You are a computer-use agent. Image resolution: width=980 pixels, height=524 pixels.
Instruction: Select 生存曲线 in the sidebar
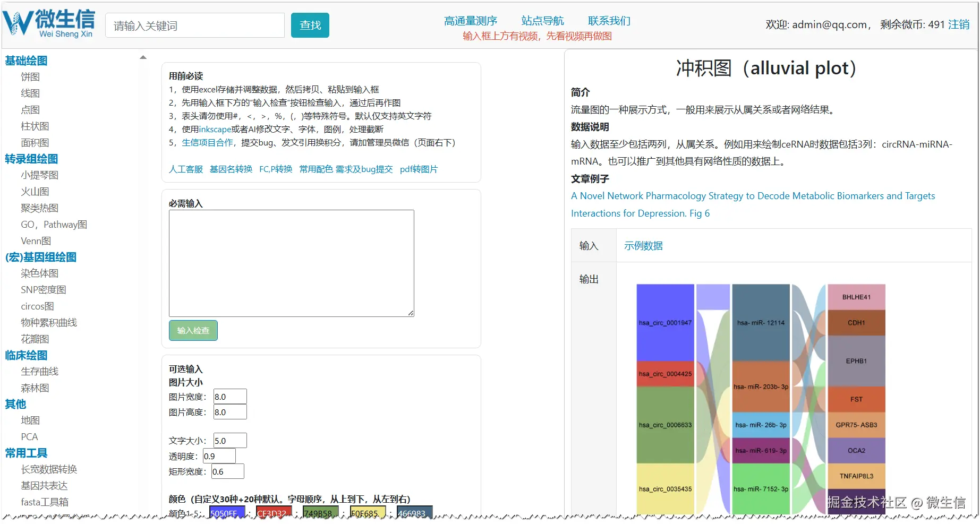coord(40,372)
